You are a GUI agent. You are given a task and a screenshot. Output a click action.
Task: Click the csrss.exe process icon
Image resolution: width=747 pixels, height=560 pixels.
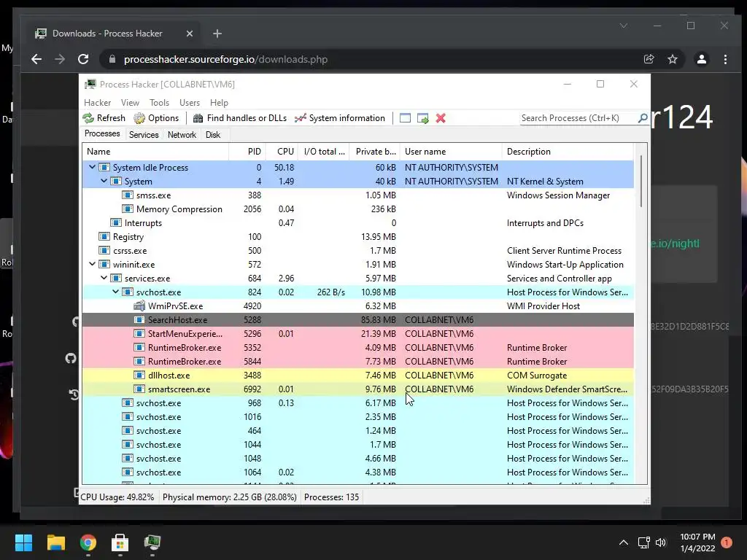coord(104,251)
